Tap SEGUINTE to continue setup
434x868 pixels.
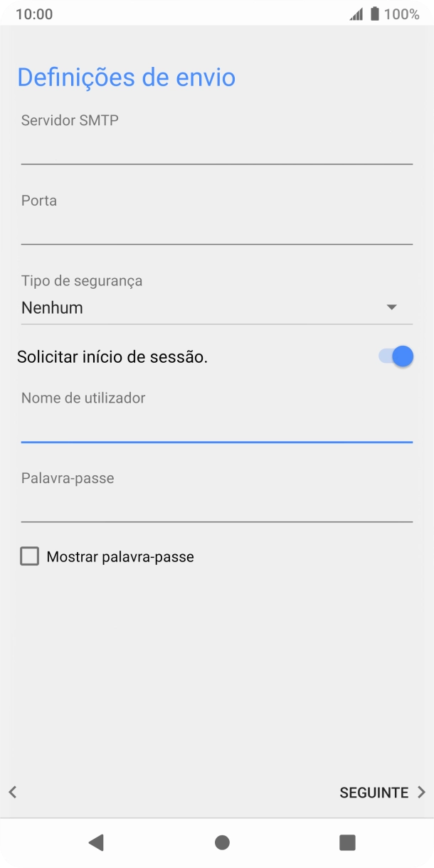coord(374,792)
